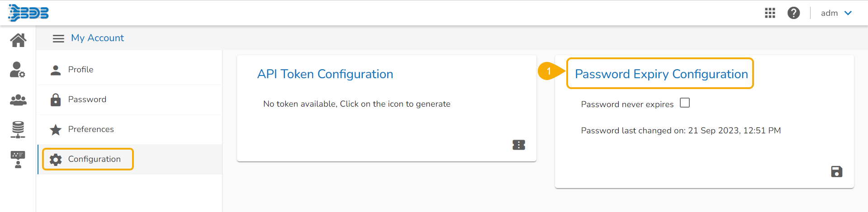868x212 pixels.
Task: Select the Configuration menu item
Action: [x=94, y=159]
